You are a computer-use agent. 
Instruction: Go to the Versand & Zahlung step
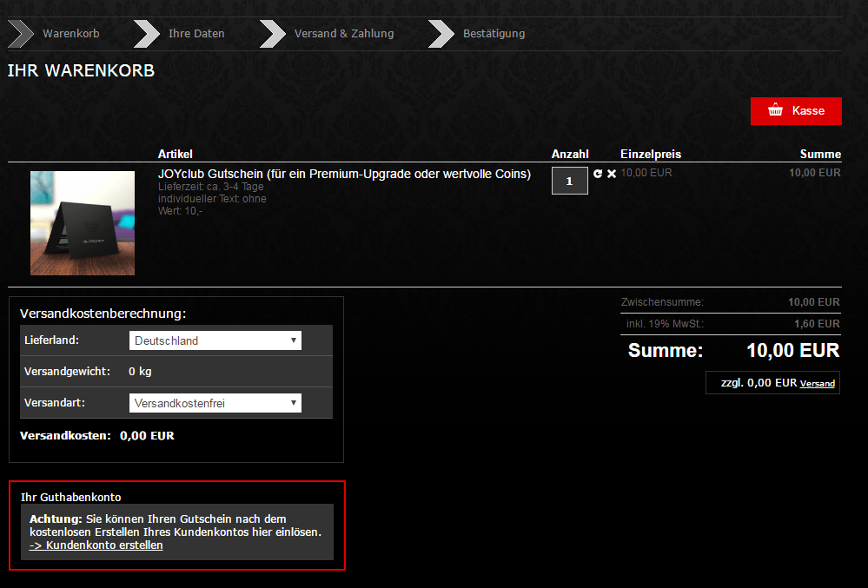click(344, 33)
